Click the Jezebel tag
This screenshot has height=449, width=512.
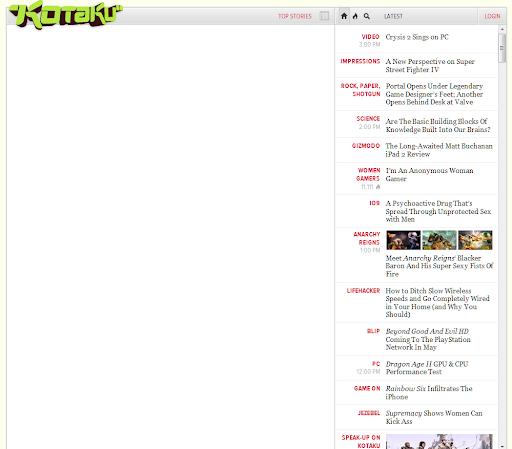click(x=369, y=413)
